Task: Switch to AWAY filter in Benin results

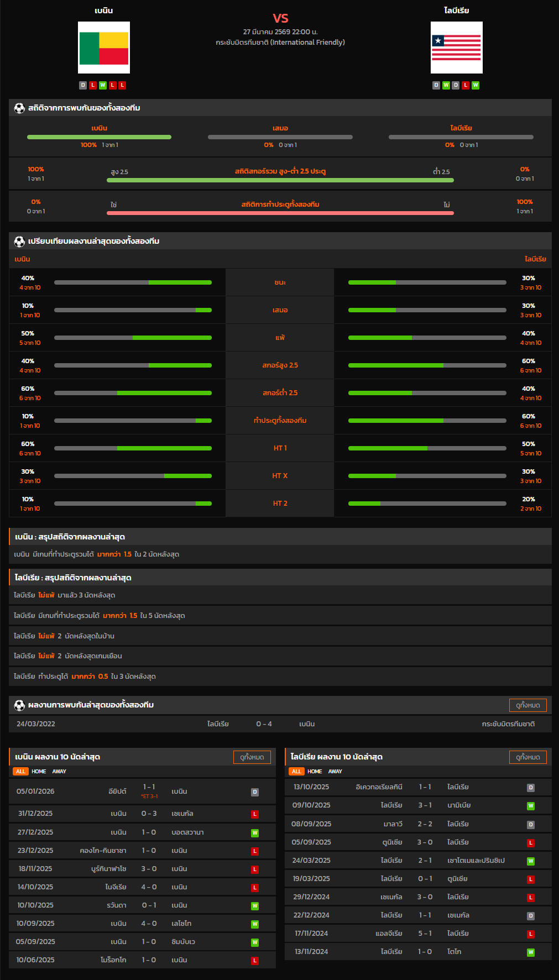Action: coord(59,772)
